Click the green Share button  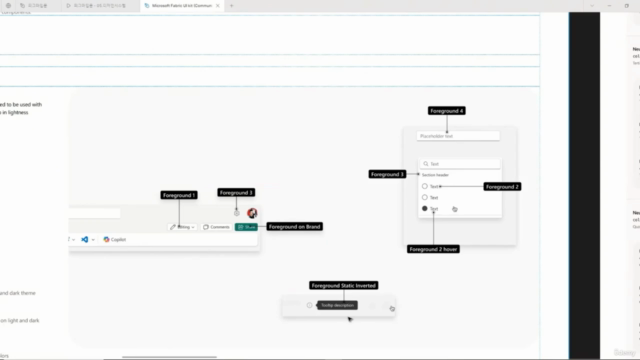[246, 227]
